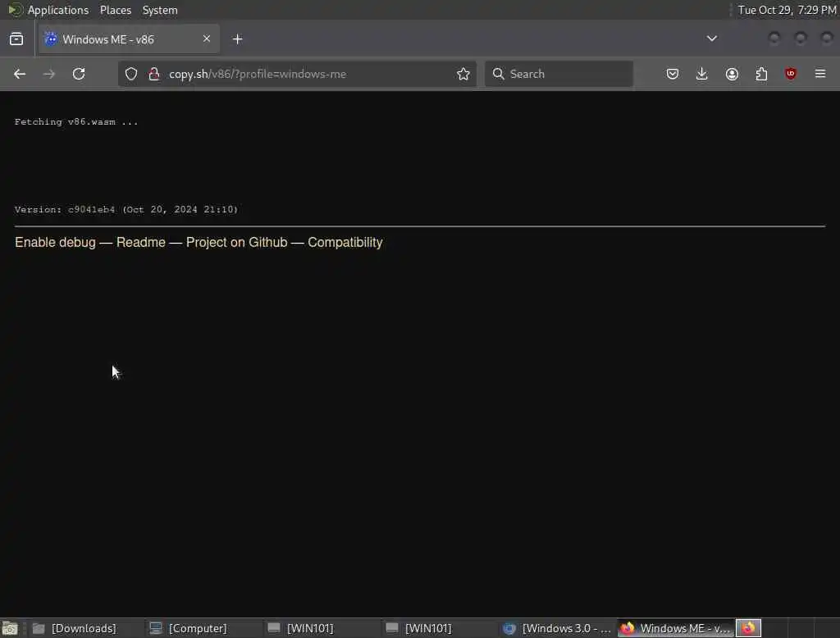The height and width of the screenshot is (638, 840).
Task: Click the Version c9041eb4 text line
Action: [x=126, y=209]
